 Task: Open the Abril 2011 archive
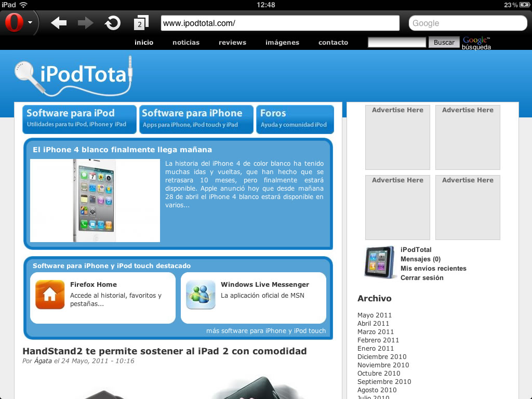point(373,323)
